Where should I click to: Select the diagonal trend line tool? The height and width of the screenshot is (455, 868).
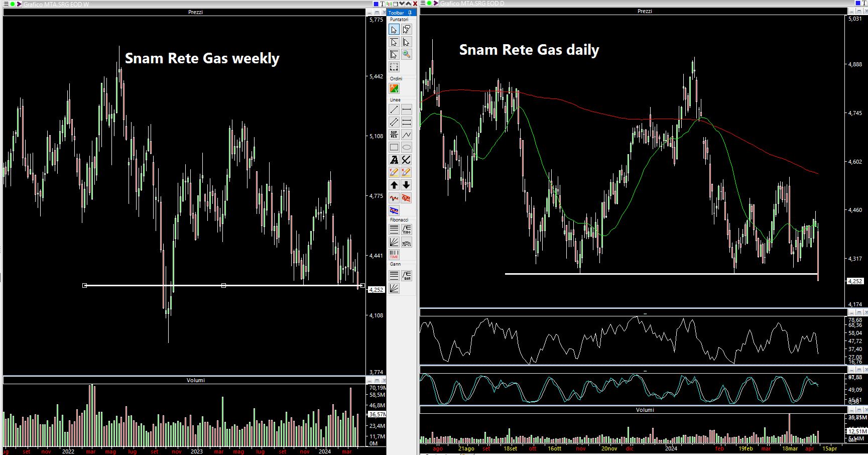click(x=394, y=109)
